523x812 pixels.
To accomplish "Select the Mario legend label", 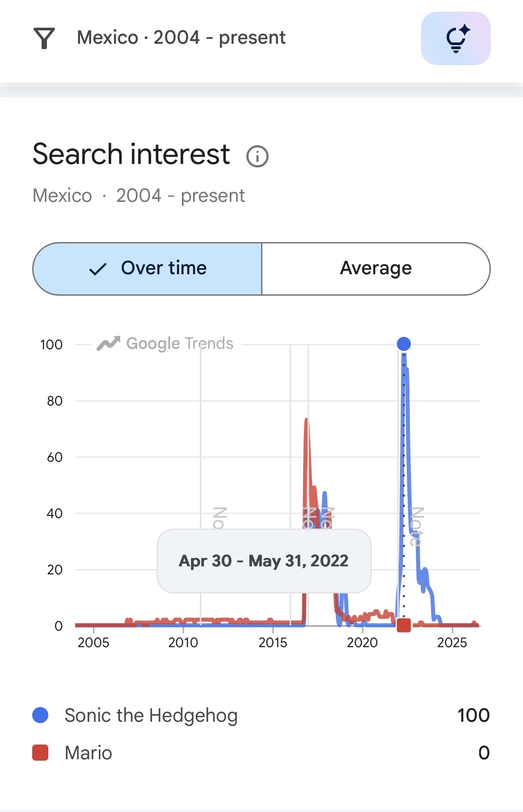I will (x=89, y=753).
